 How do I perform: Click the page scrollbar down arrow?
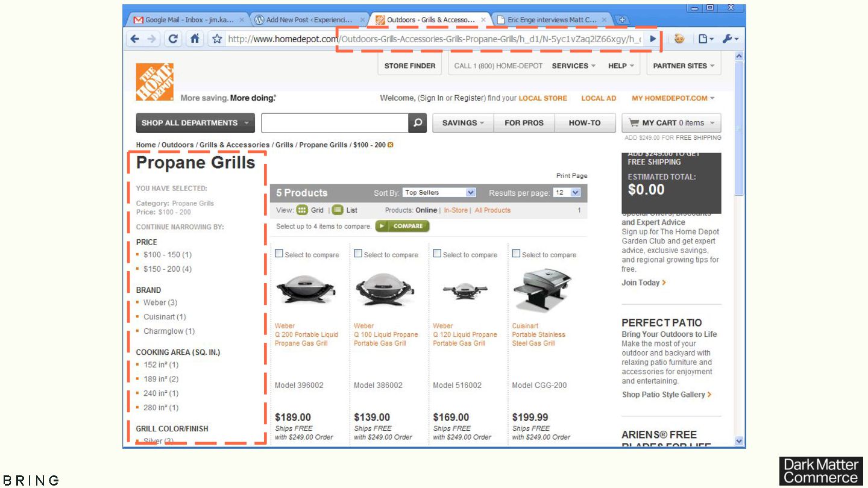pyautogui.click(x=740, y=442)
